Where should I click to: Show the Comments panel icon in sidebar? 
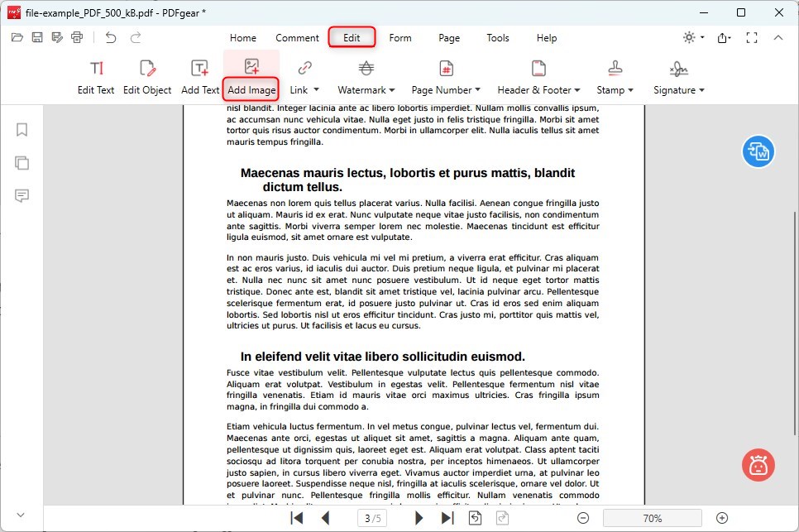22,196
